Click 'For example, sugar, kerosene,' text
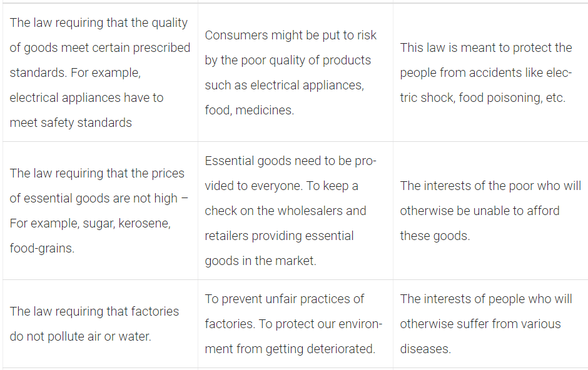Image resolution: width=588 pixels, height=370 pixels. pyautogui.click(x=90, y=223)
